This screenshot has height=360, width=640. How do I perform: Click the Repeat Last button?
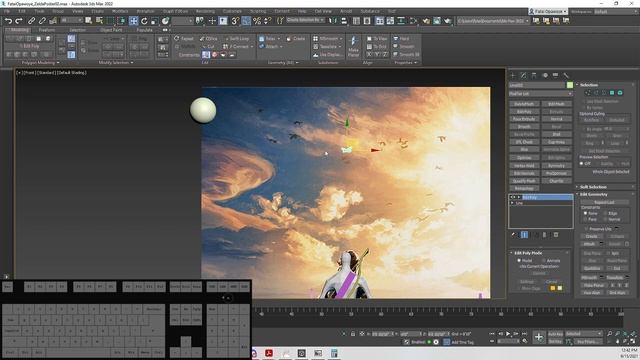click(x=604, y=202)
